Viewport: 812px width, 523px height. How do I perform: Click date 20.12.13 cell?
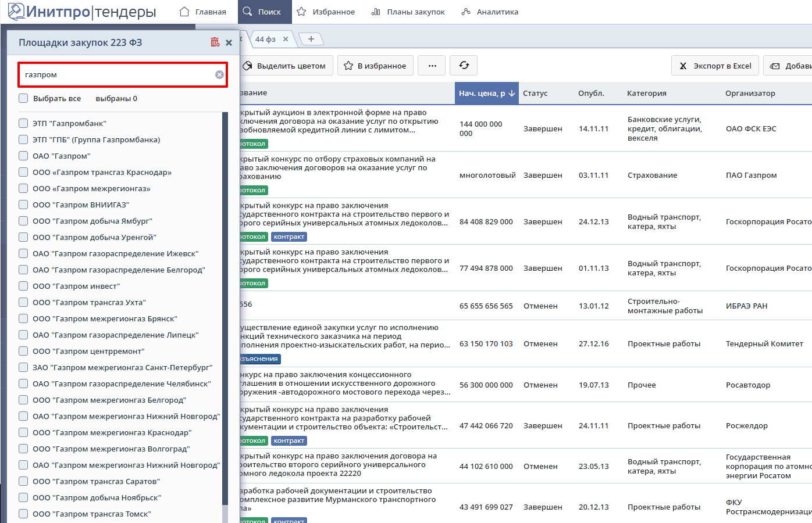[x=594, y=507]
